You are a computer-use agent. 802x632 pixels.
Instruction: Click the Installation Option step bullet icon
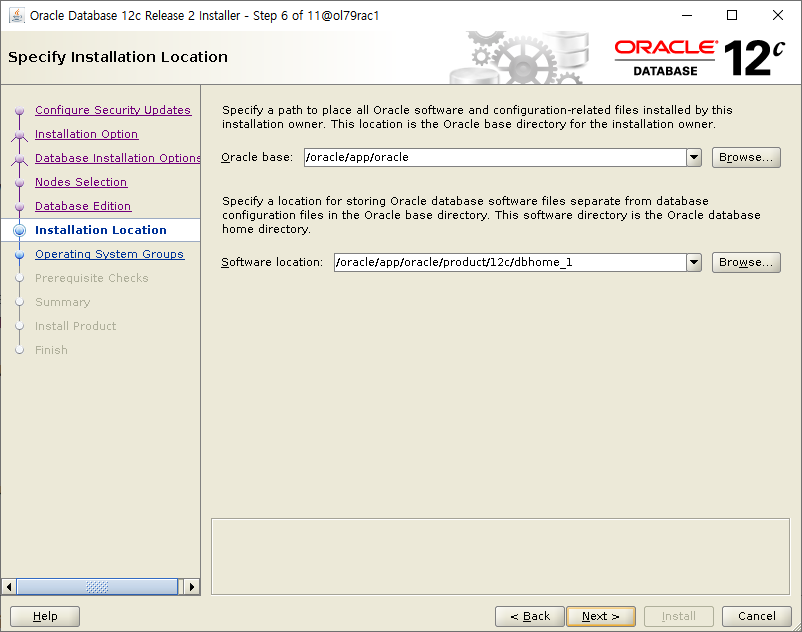[x=19, y=135]
